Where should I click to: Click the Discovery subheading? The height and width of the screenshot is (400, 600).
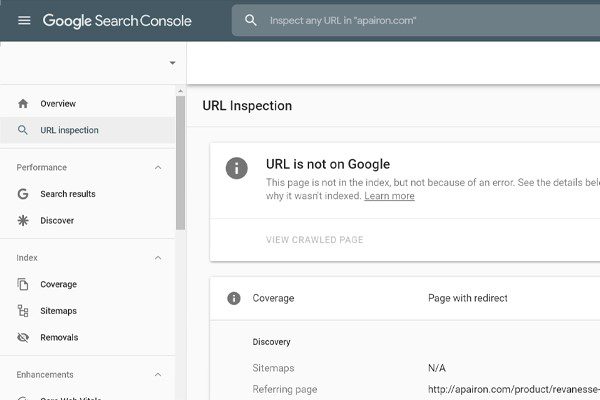point(271,342)
